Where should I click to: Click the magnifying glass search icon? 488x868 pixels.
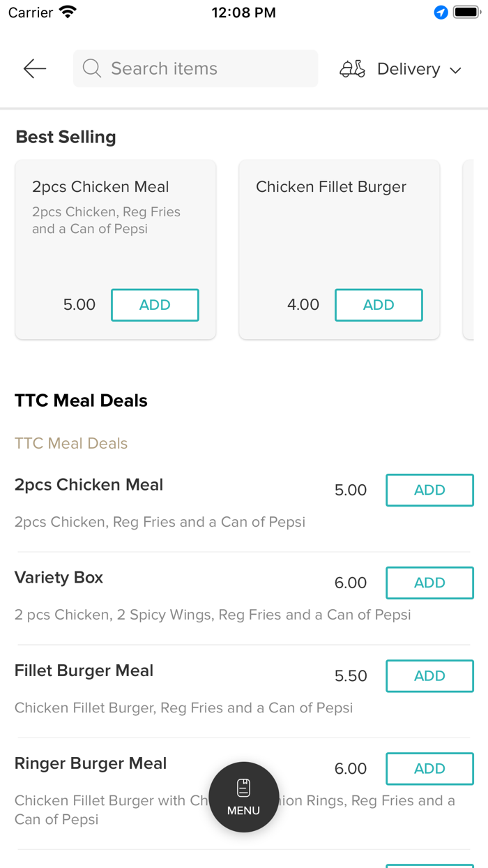[91, 68]
